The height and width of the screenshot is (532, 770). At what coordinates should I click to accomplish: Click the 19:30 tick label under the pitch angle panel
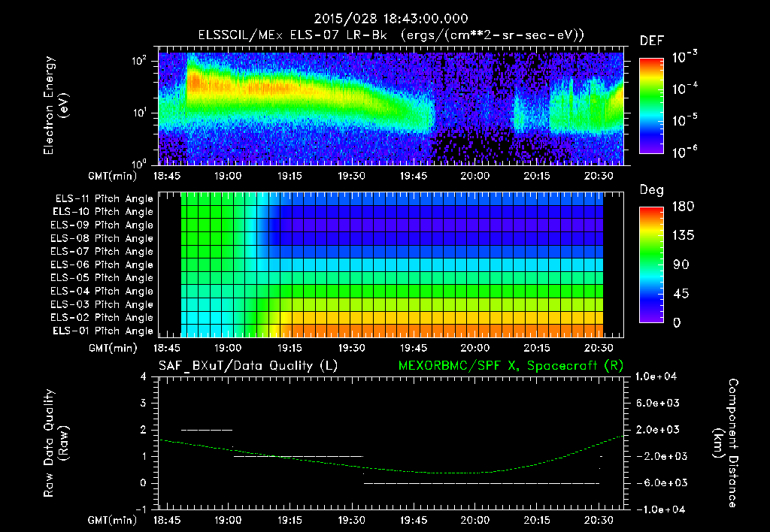pos(351,348)
